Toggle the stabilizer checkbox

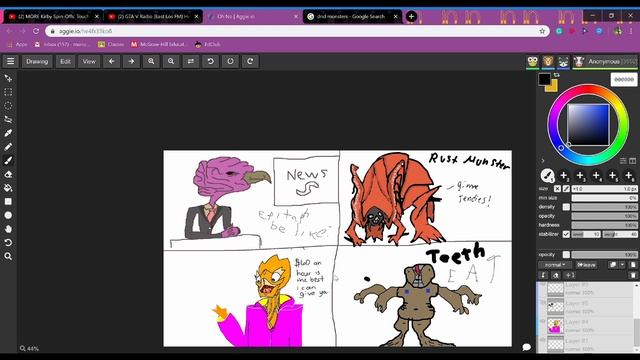pyautogui.click(x=566, y=234)
